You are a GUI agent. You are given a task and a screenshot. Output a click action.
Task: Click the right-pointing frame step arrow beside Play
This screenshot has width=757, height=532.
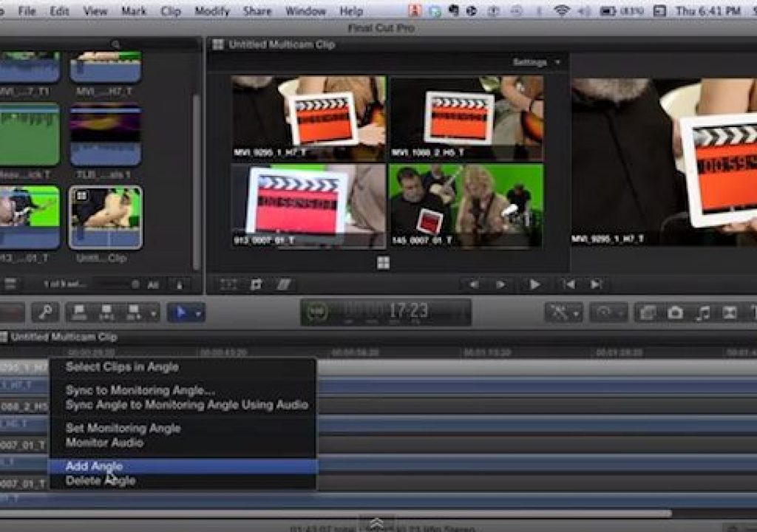point(501,284)
